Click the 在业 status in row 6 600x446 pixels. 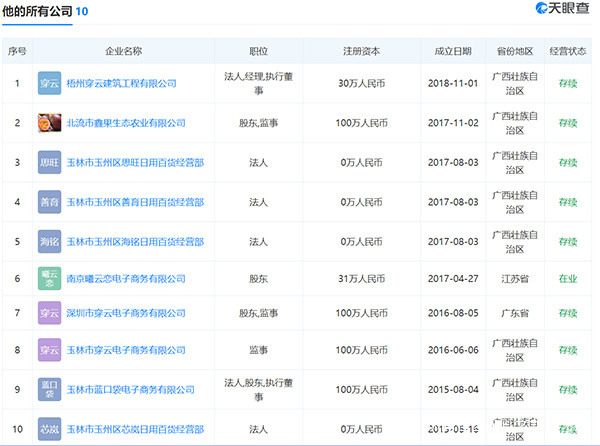tap(567, 278)
